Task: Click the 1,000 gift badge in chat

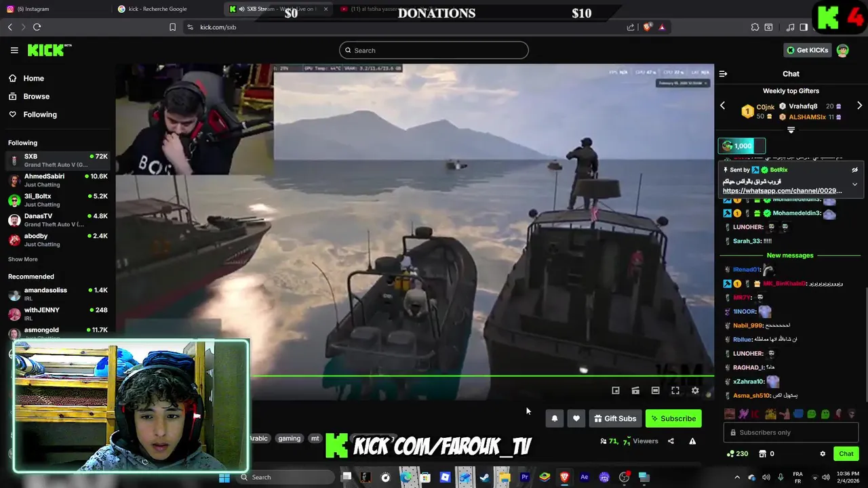Action: 742,146
